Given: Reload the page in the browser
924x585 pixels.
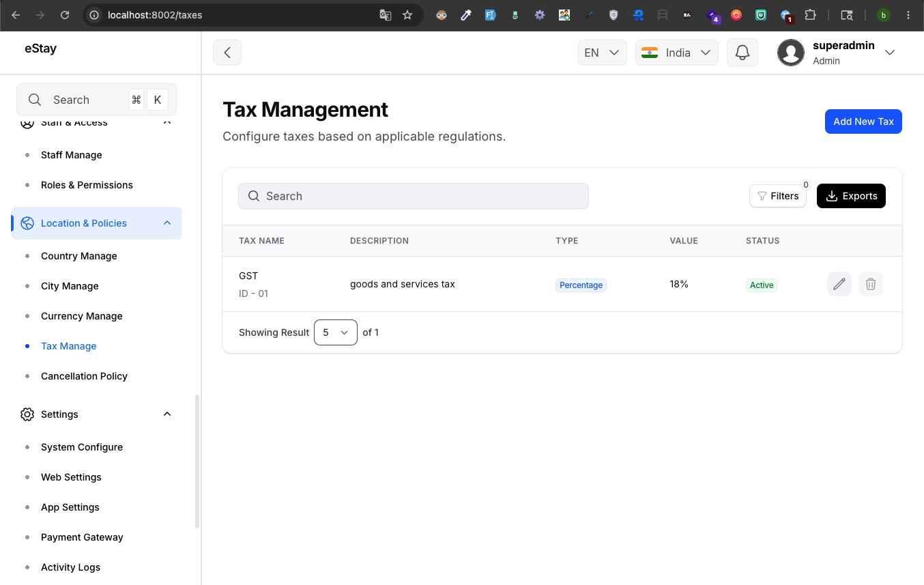Looking at the screenshot, I should (65, 15).
